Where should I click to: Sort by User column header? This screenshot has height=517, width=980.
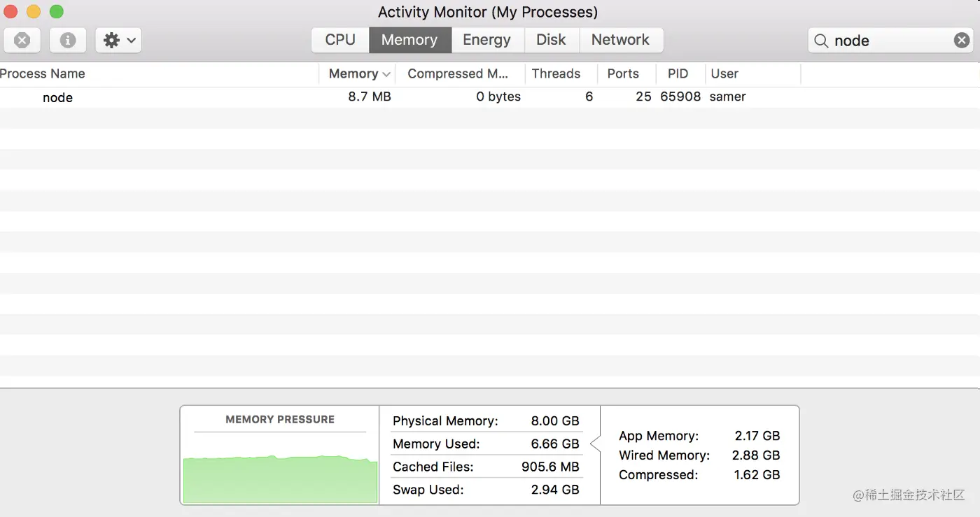click(724, 74)
